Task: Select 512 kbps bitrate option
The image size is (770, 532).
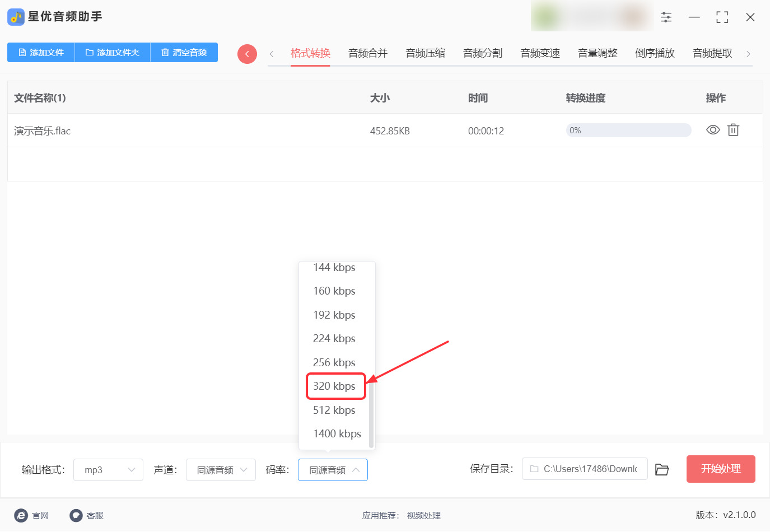Action: (x=334, y=410)
